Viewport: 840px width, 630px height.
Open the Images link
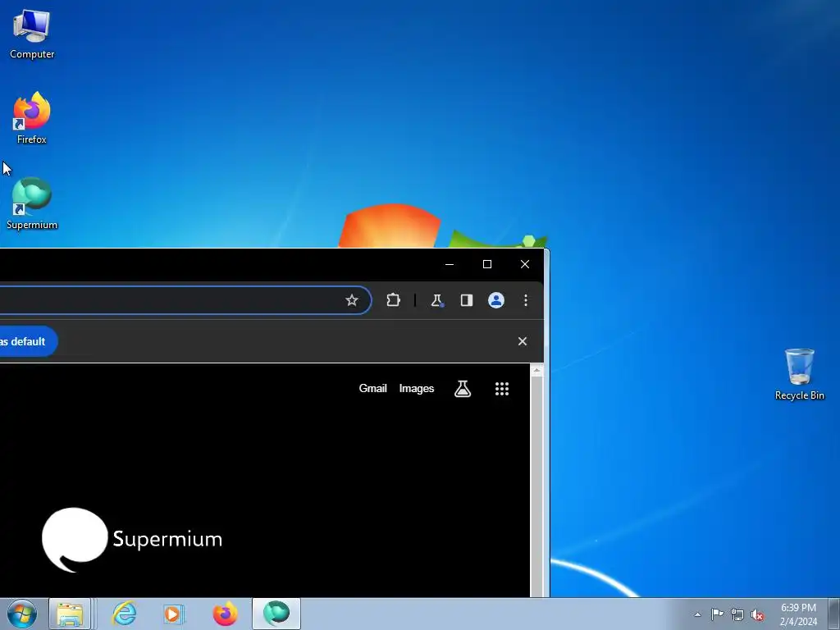click(416, 388)
